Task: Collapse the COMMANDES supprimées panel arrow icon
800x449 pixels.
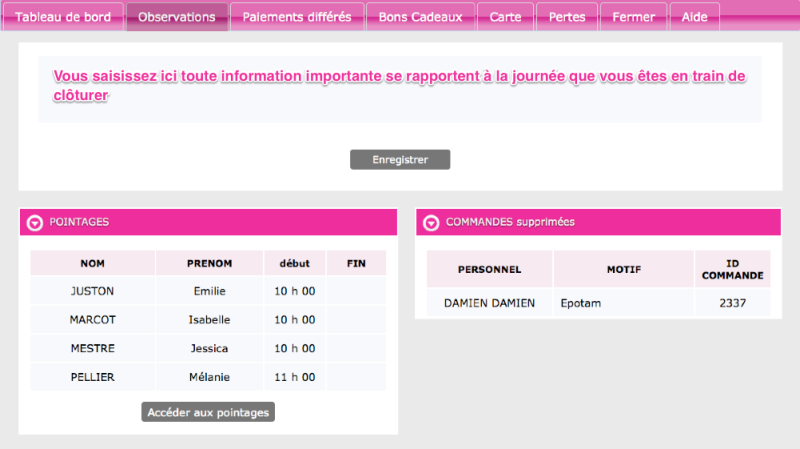Action: click(431, 223)
